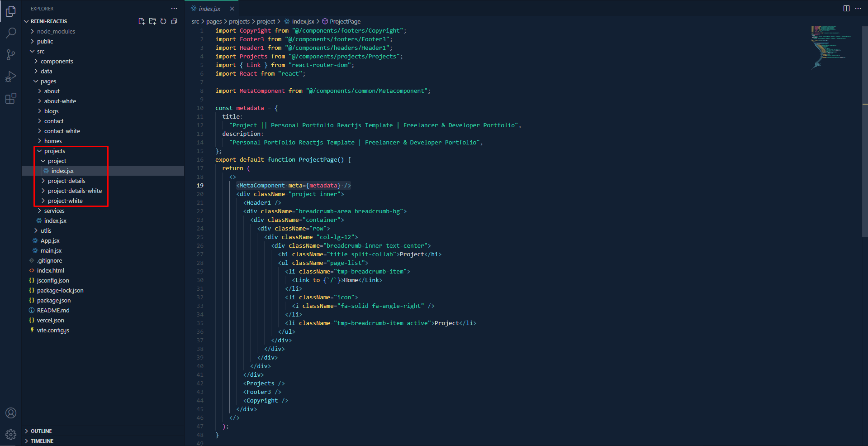Viewport: 868px width, 446px height.
Task: Click the New File icon in explorer
Action: coord(142,21)
